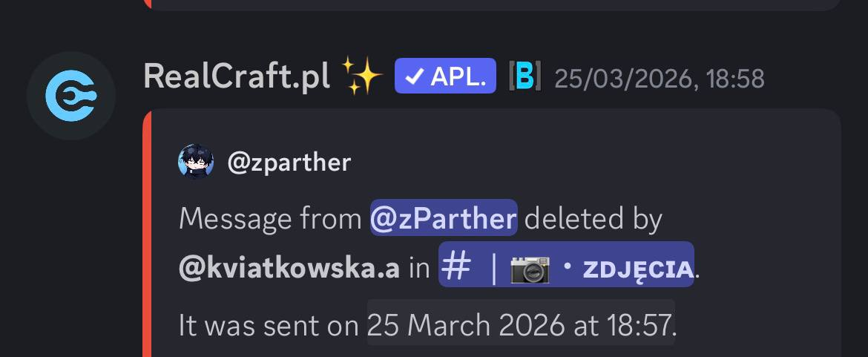Viewport: 868px width, 357px height.
Task: Click the 25 March 2026 at 18:57 timestamp
Action: click(x=520, y=324)
